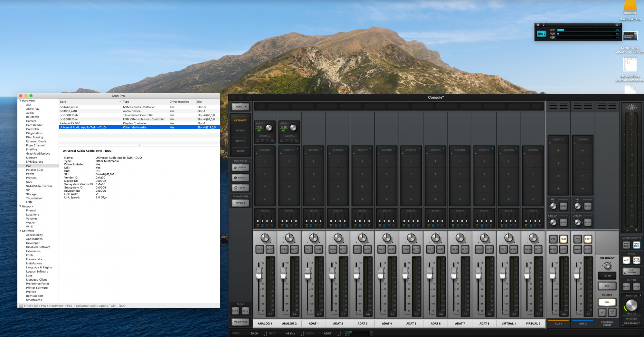Collapse the Software tree section
Viewport: 644px width, 337px height.
(20, 231)
